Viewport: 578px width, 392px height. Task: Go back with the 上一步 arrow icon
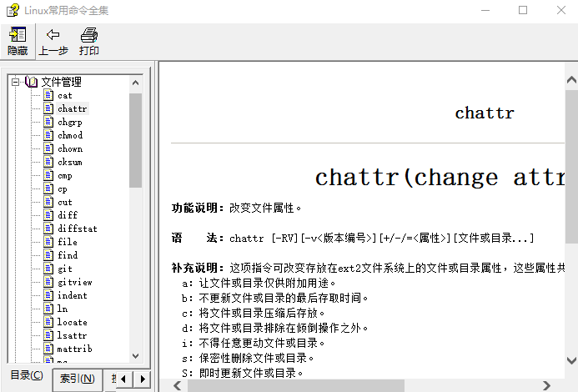(53, 35)
